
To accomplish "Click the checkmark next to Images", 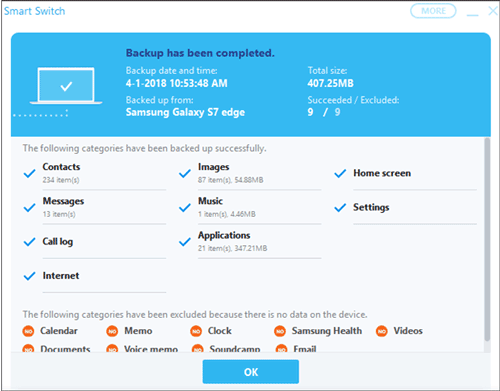I will coord(185,173).
